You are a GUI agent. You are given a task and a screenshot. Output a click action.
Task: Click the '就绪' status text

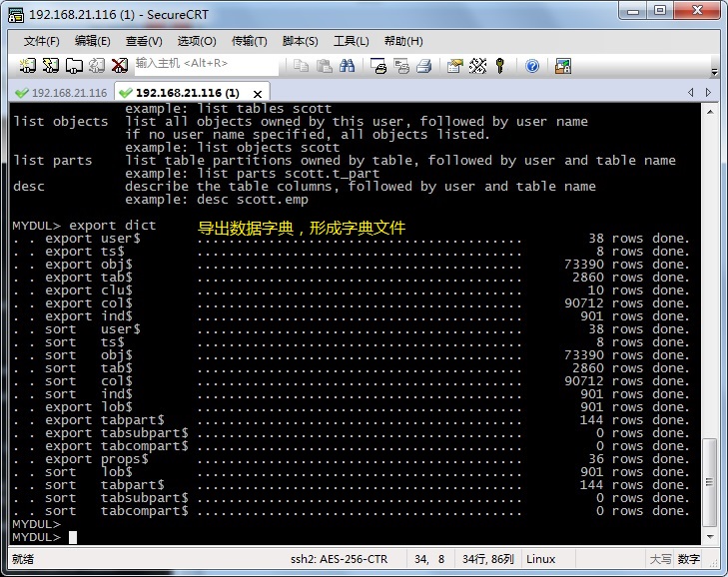tap(23, 559)
